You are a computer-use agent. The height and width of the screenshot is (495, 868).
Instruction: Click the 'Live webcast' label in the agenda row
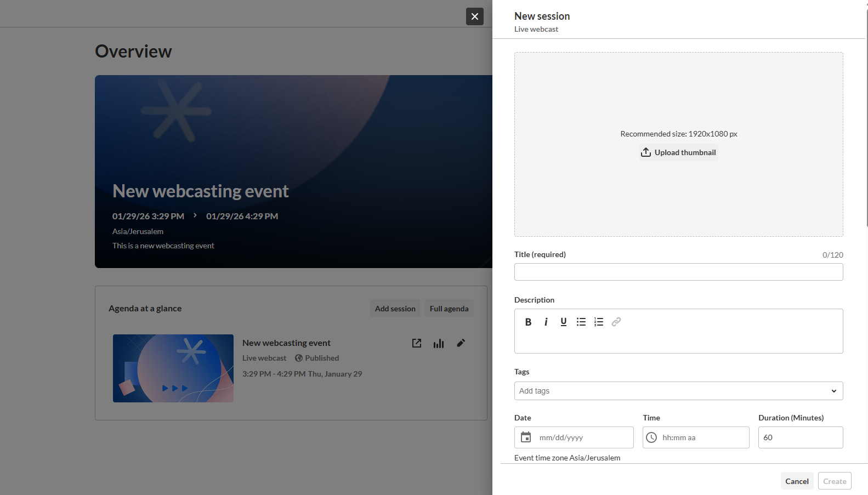pyautogui.click(x=264, y=358)
